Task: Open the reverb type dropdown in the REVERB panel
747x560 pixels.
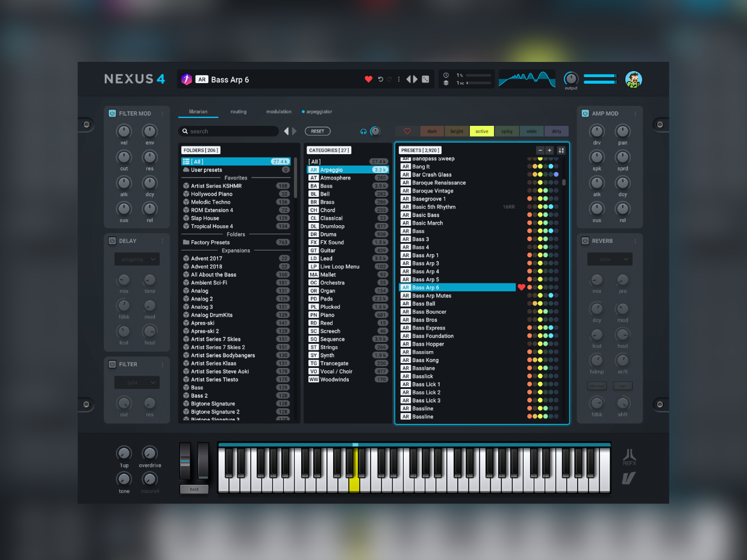Action: [x=609, y=259]
